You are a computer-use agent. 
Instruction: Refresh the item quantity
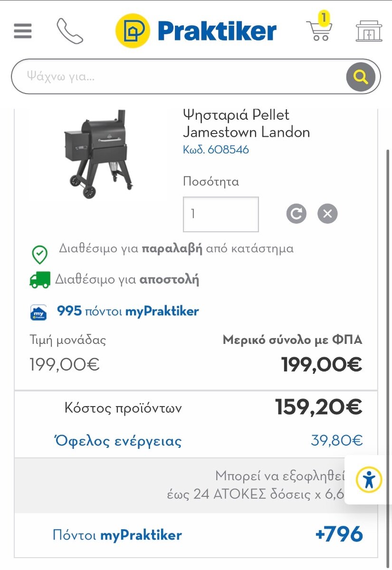click(296, 214)
